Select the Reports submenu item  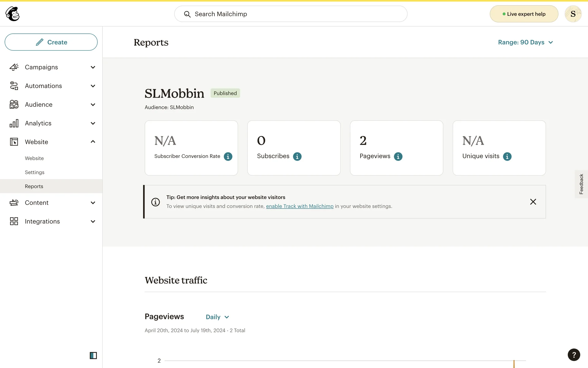[x=34, y=186]
